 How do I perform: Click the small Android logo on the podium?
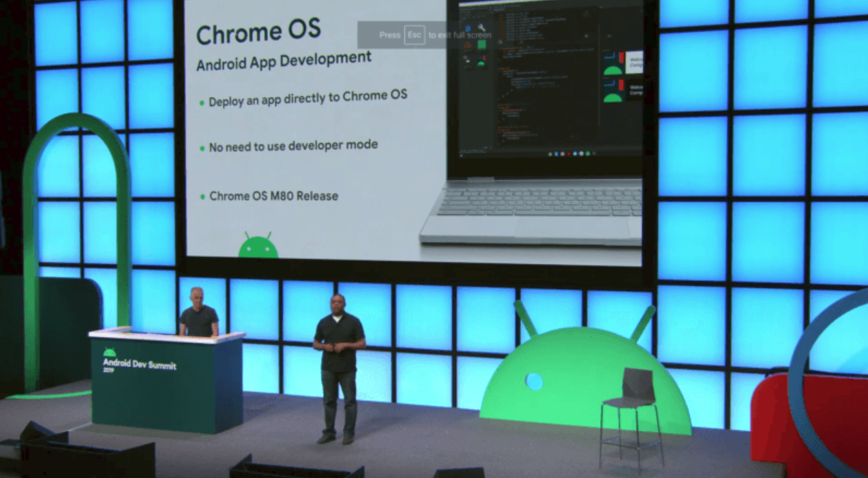[x=109, y=353]
